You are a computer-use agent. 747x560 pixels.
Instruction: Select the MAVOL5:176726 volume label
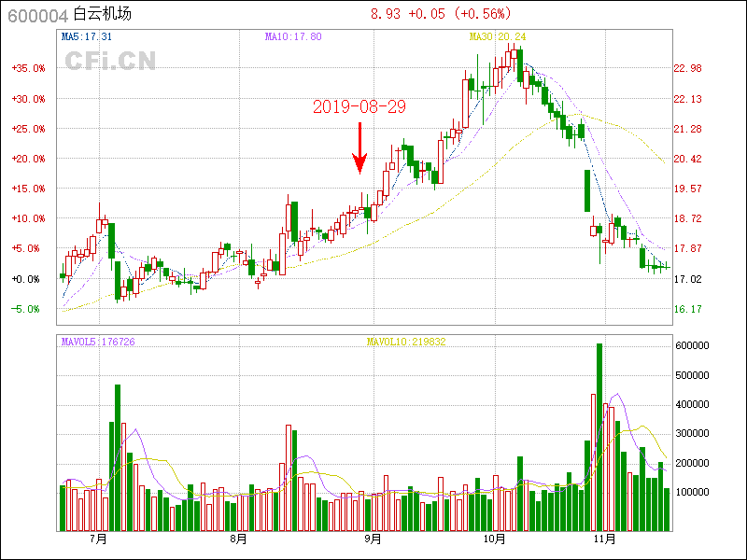(98, 343)
